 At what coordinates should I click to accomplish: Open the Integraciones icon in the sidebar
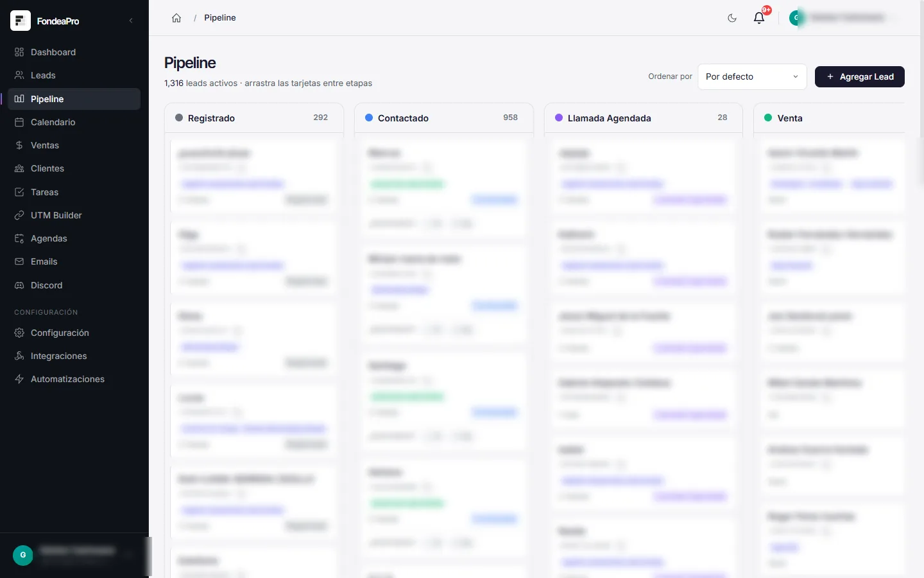pos(19,356)
